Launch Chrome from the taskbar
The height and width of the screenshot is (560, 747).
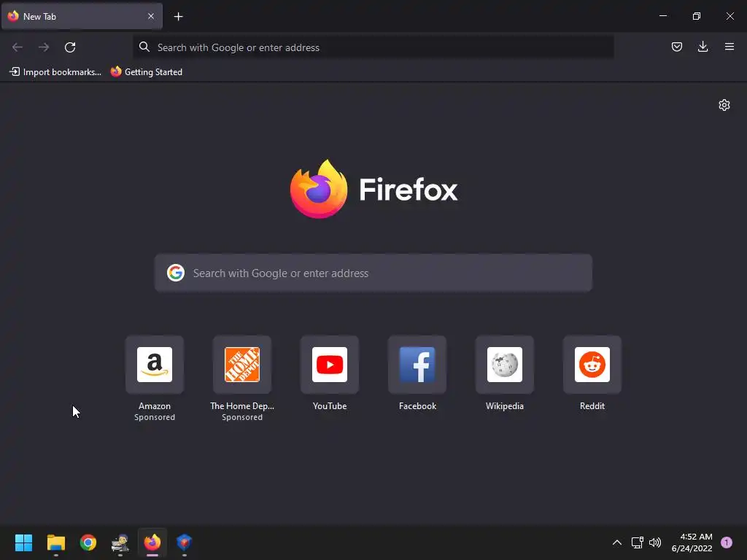pyautogui.click(x=88, y=542)
